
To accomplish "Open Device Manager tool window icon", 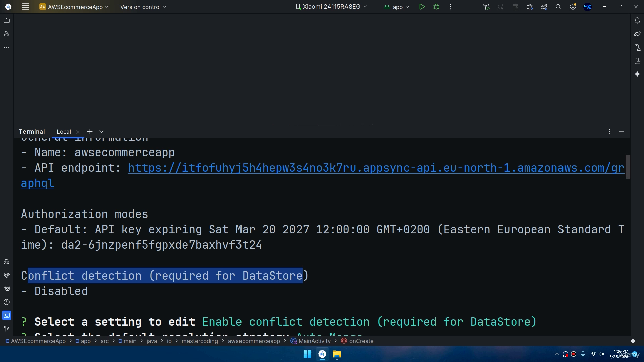I will click(637, 47).
